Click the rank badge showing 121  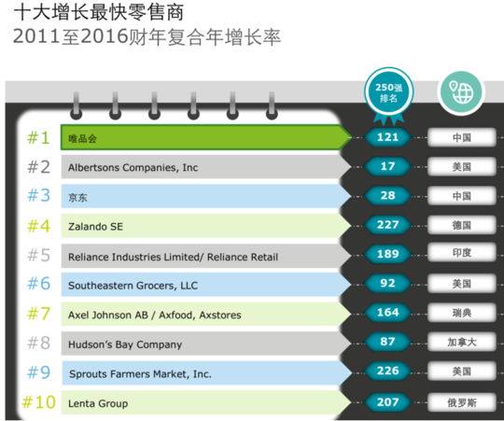[387, 137]
